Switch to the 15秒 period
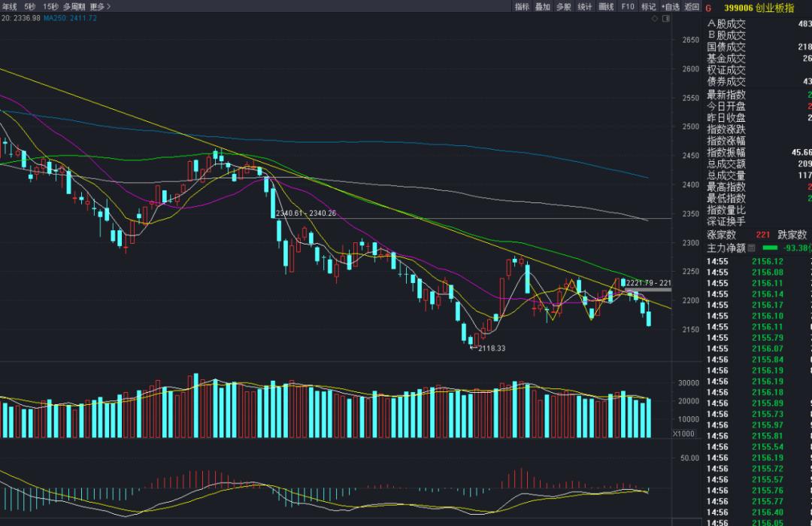 pos(50,7)
